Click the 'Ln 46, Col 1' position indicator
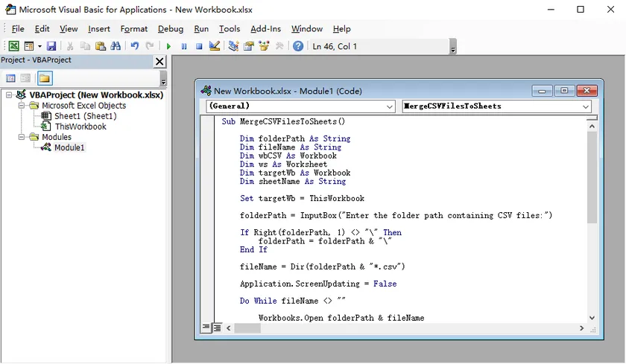This screenshot has height=364, width=626. pyautogui.click(x=335, y=46)
